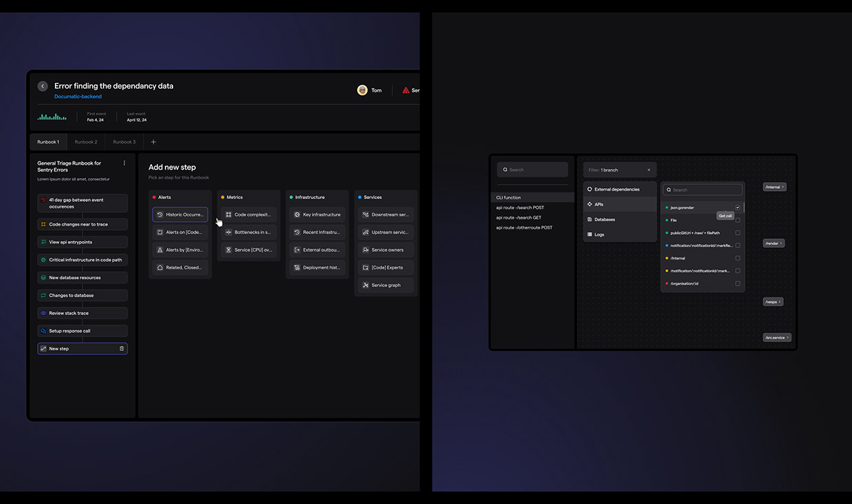Choose the Historic Occurrences step
The height and width of the screenshot is (504, 852).
pos(180,215)
